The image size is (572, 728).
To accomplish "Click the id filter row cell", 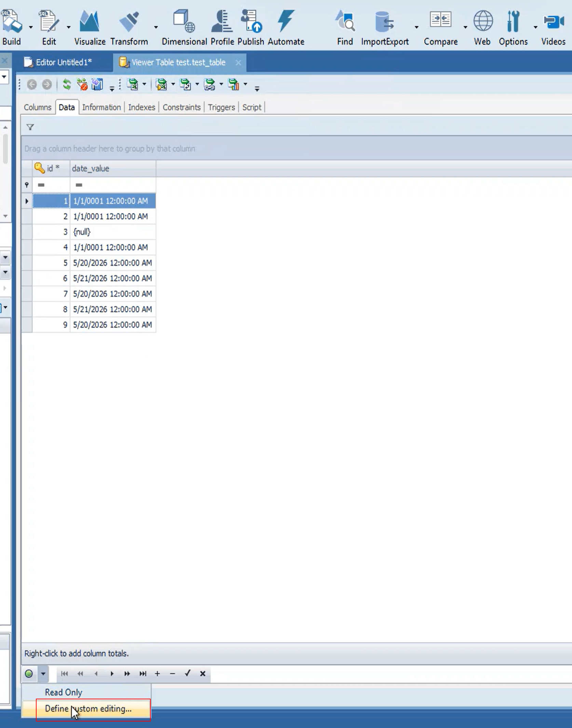I will pyautogui.click(x=51, y=185).
